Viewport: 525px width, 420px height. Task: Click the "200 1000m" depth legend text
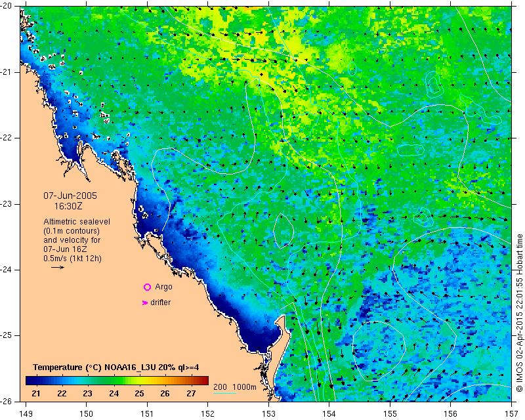pyautogui.click(x=235, y=387)
